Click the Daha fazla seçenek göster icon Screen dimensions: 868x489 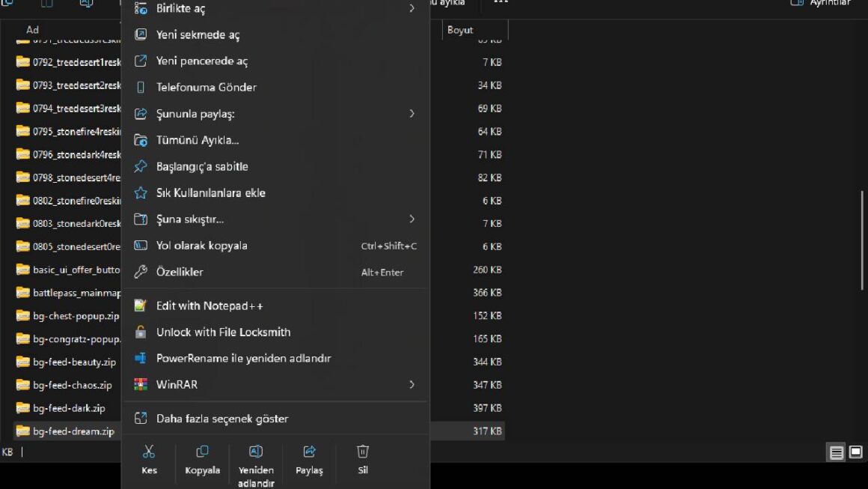coord(141,419)
